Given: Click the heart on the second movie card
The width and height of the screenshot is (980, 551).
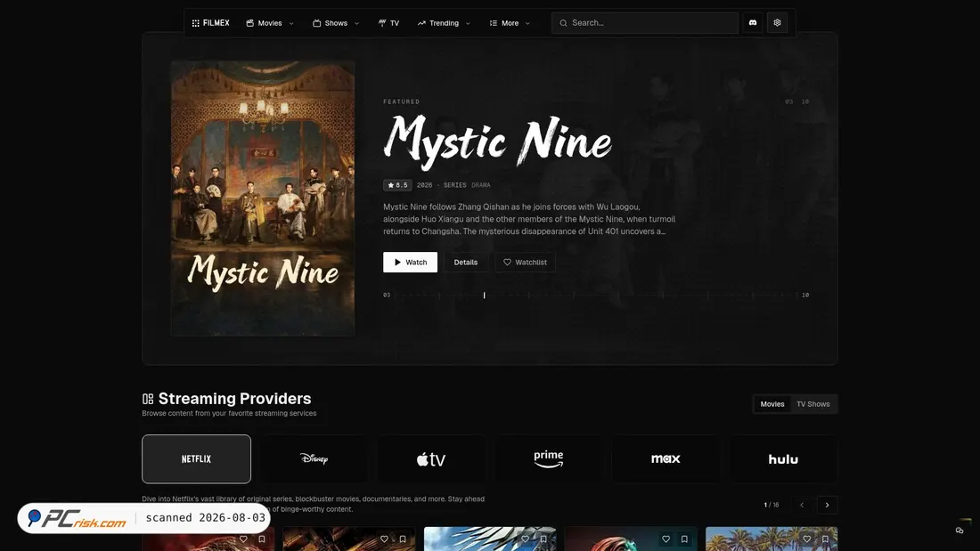Looking at the screenshot, I should [x=384, y=539].
